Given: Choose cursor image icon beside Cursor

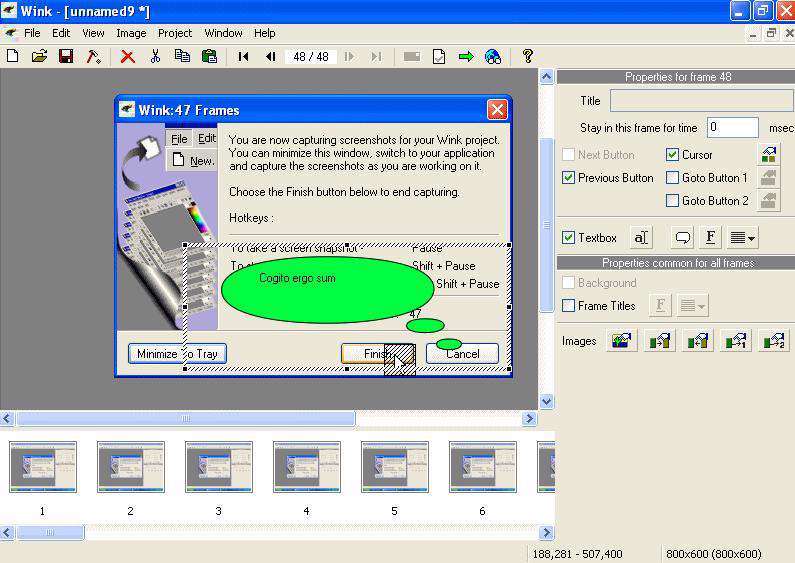Looking at the screenshot, I should [x=769, y=155].
